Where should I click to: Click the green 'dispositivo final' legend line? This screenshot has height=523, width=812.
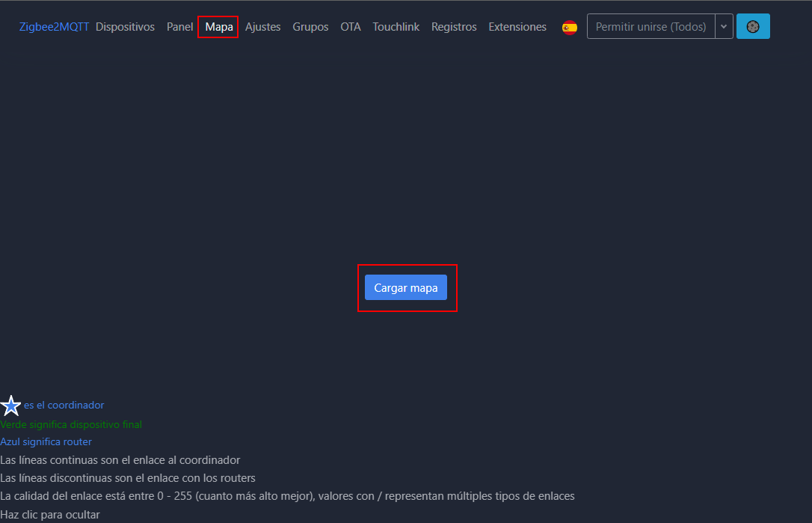[x=71, y=424]
